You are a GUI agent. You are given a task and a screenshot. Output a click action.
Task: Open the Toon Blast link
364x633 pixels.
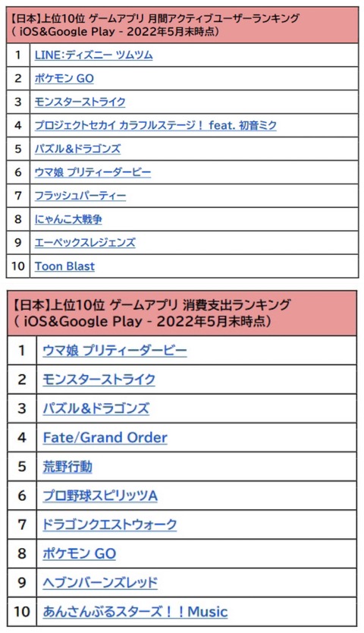click(x=64, y=266)
